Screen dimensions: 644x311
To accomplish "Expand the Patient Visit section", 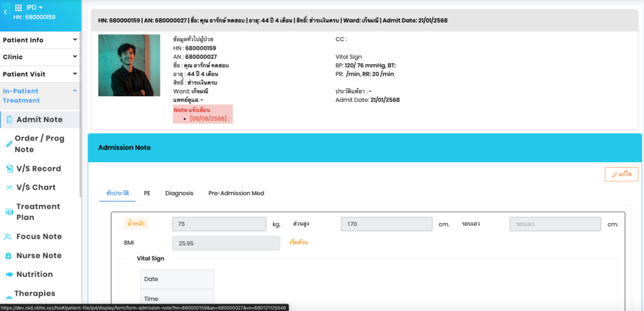I will [x=40, y=74].
